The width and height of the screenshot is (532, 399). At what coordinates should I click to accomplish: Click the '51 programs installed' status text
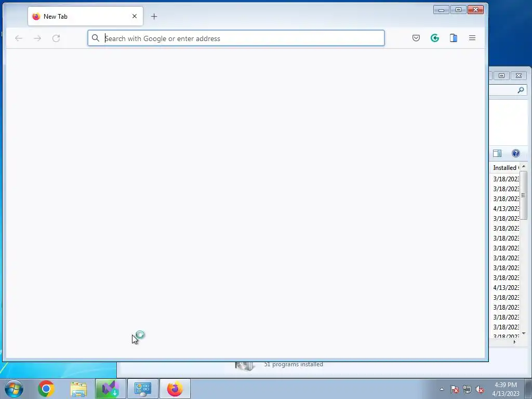pos(294,364)
